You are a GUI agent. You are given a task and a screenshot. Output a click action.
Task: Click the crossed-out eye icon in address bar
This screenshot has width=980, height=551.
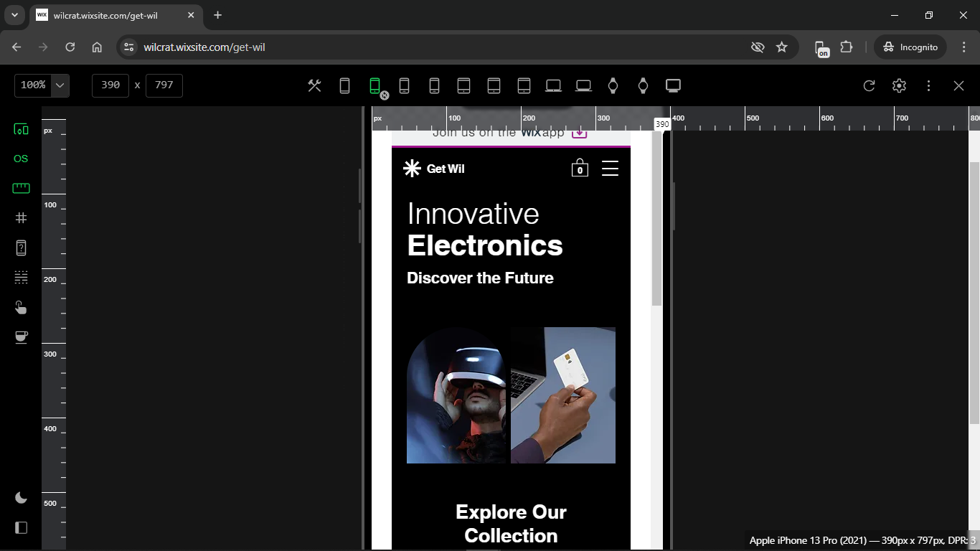[x=758, y=47]
